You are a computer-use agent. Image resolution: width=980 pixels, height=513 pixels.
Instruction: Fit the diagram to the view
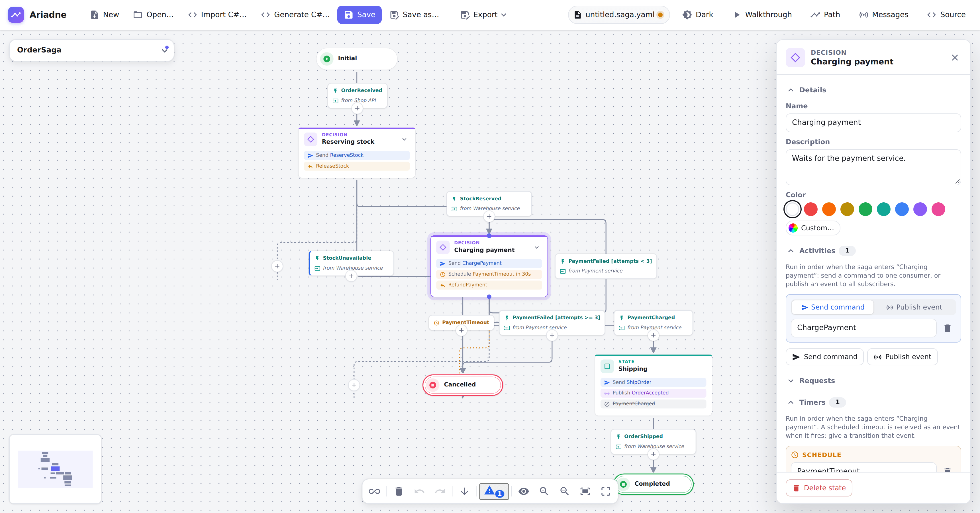(585, 491)
